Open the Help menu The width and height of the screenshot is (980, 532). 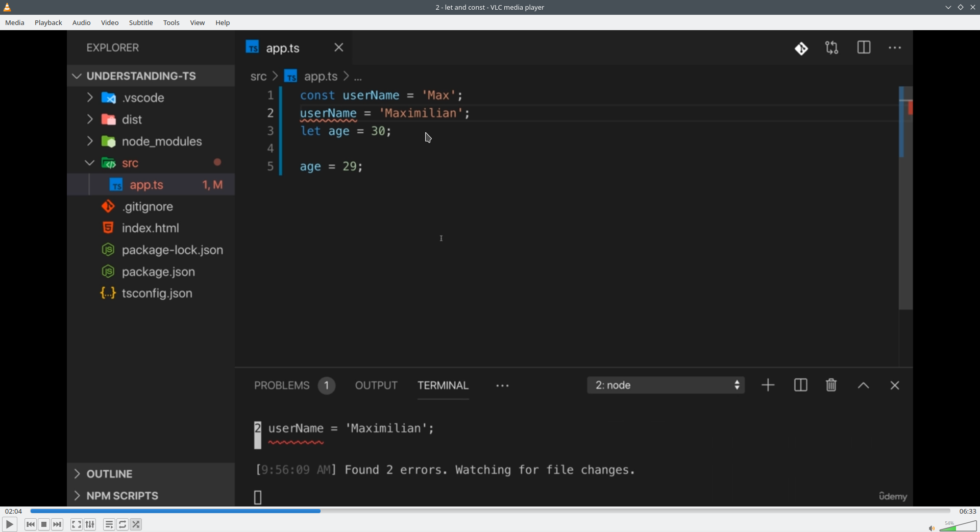pos(223,23)
